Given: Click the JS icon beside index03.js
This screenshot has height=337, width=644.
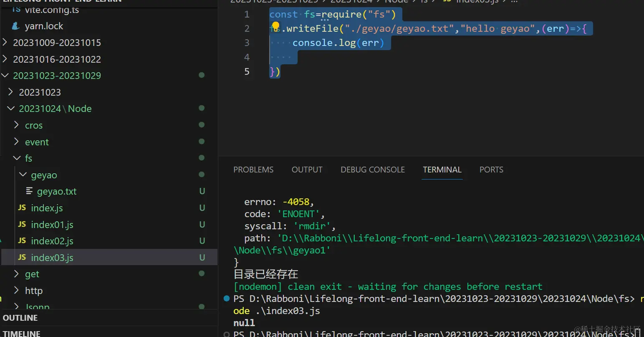Looking at the screenshot, I should coord(22,257).
